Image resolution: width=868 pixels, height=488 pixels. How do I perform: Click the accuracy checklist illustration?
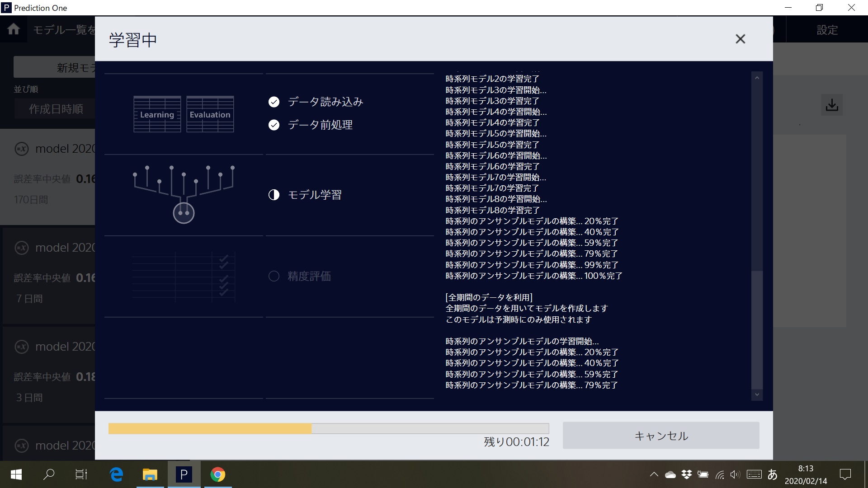[x=184, y=277]
